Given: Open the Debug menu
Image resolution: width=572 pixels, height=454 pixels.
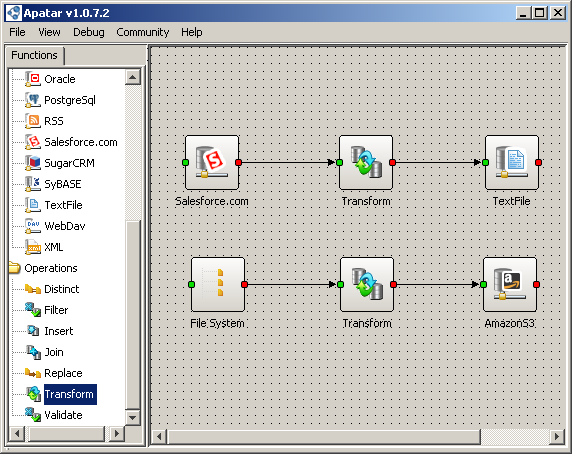Looking at the screenshot, I should pyautogui.click(x=89, y=32).
